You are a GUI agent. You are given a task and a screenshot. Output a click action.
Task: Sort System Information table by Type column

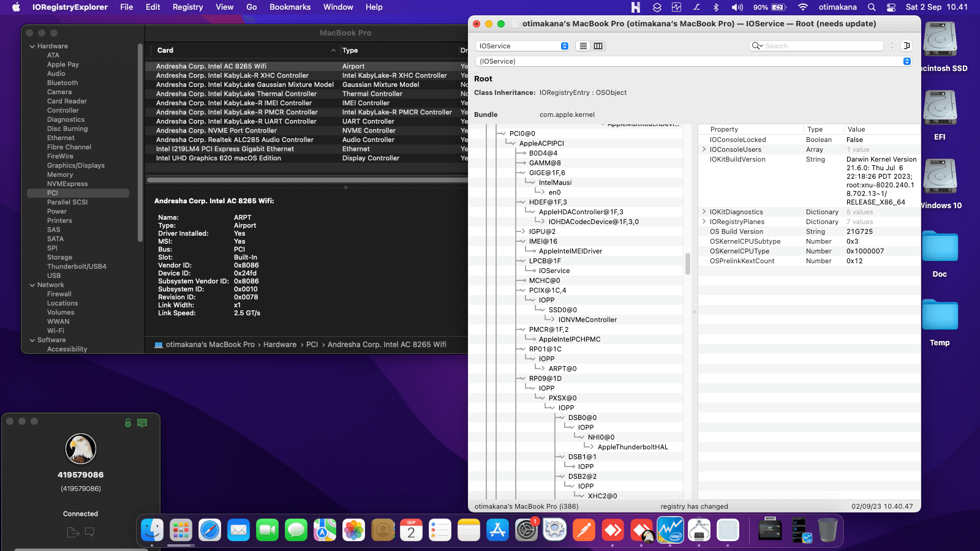[x=399, y=50]
